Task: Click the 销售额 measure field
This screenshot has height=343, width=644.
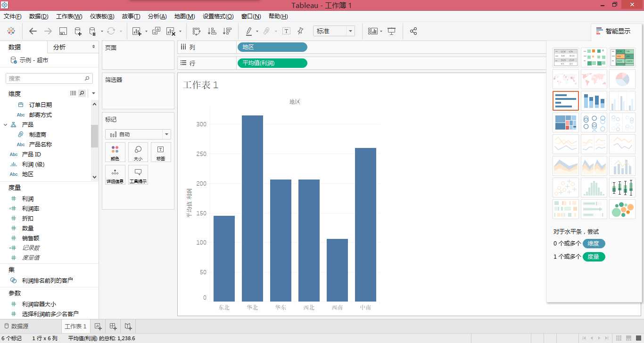Action: tap(31, 238)
